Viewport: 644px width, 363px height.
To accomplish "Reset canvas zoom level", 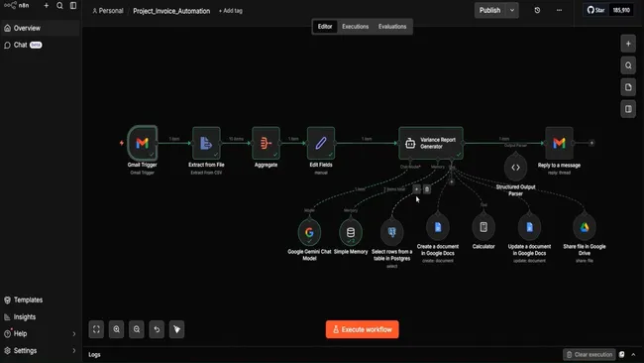I will click(x=157, y=329).
